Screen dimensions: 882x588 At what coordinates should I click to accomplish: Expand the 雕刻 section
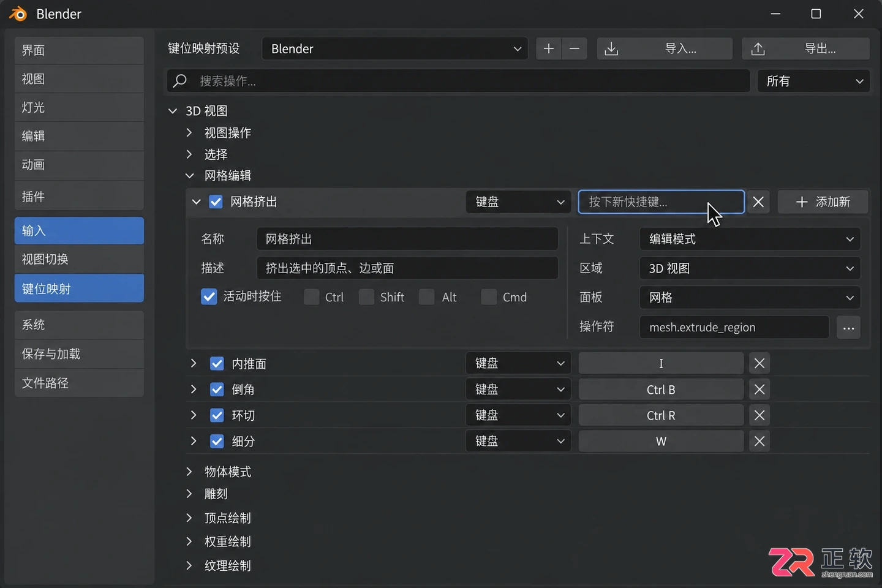click(x=189, y=494)
